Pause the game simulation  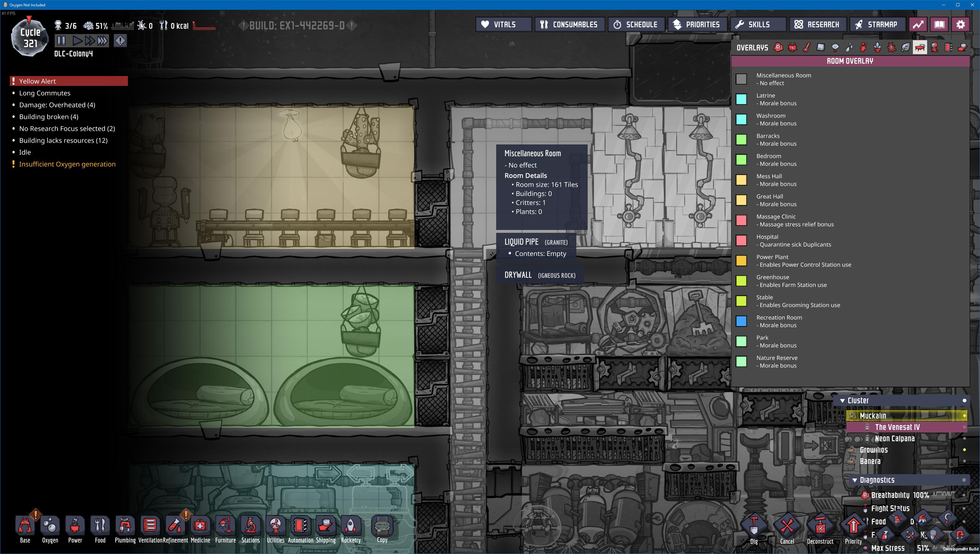click(x=61, y=41)
